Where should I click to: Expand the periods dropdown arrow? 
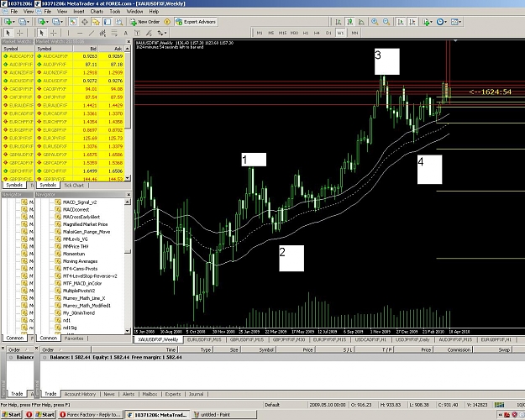(446, 22)
